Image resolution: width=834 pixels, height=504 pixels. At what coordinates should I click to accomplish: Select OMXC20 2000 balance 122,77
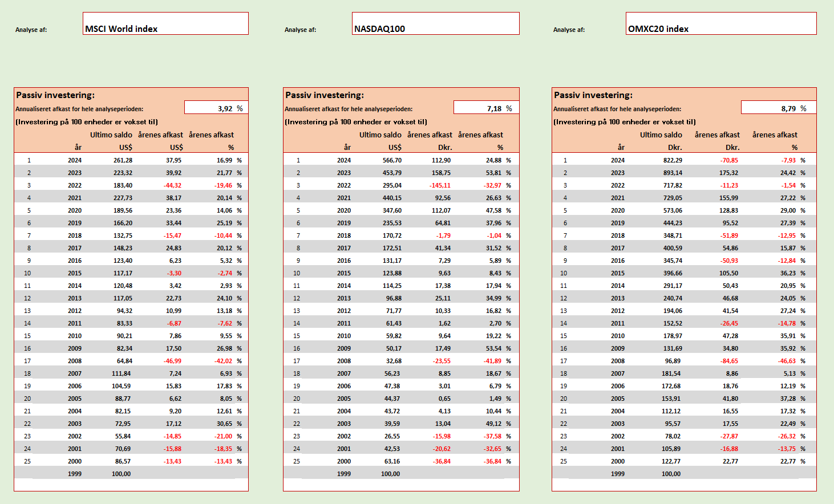point(671,461)
